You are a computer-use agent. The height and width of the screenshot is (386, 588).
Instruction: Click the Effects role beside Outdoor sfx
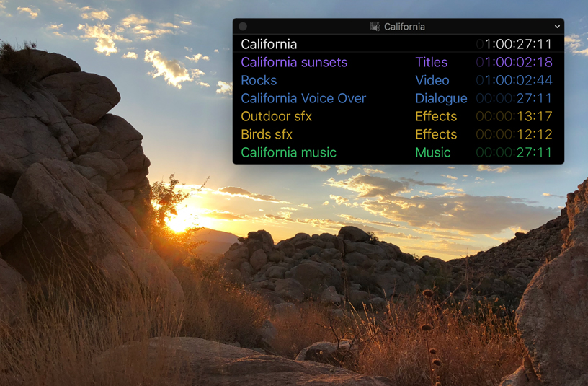436,117
